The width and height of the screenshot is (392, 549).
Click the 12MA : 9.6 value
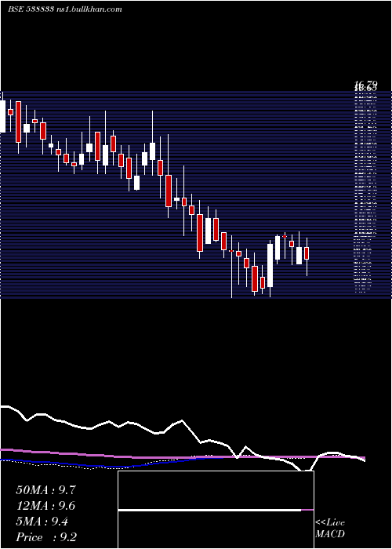click(45, 506)
